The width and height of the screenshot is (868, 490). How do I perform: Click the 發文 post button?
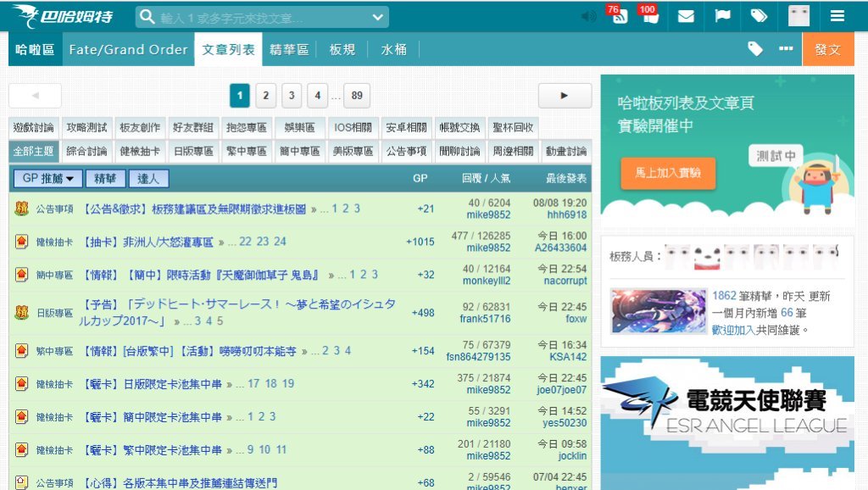coord(827,49)
